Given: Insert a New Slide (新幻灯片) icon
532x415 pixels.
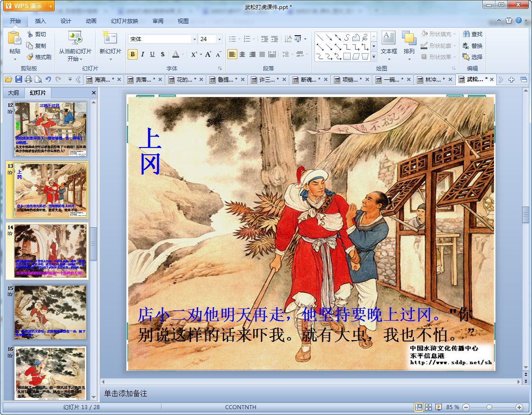Looking at the screenshot, I should 110,38.
